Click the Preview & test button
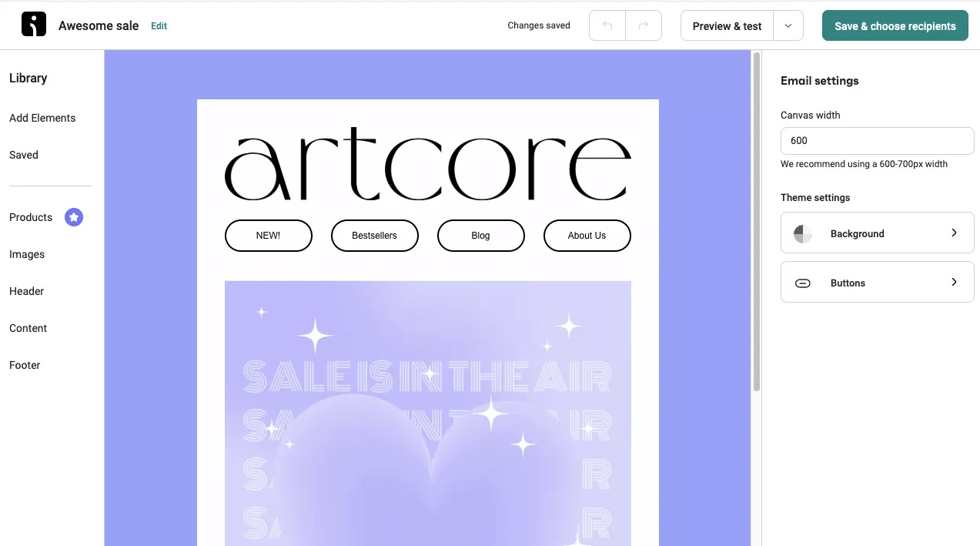The image size is (980, 546). click(726, 25)
